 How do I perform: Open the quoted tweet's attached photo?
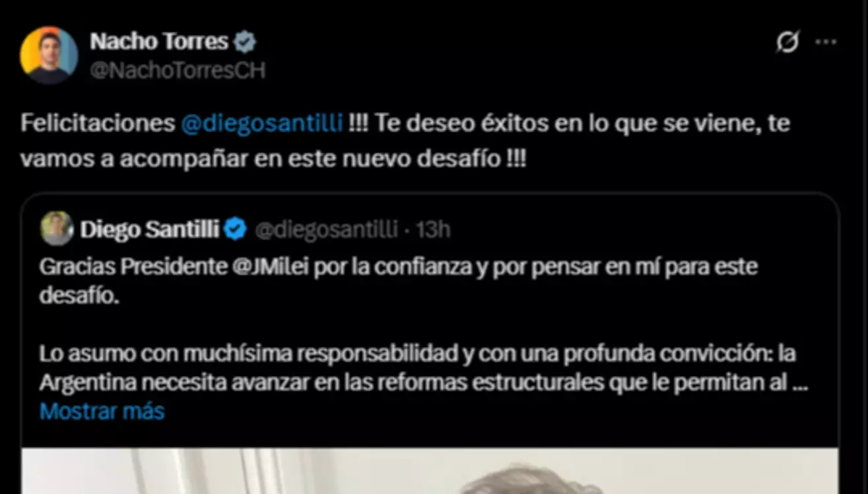coord(430,471)
